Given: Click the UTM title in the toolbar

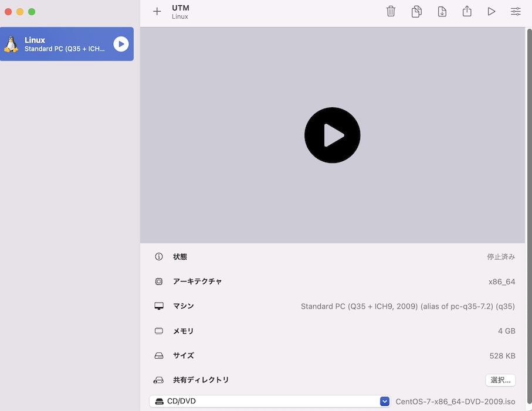Looking at the screenshot, I should click(x=181, y=8).
